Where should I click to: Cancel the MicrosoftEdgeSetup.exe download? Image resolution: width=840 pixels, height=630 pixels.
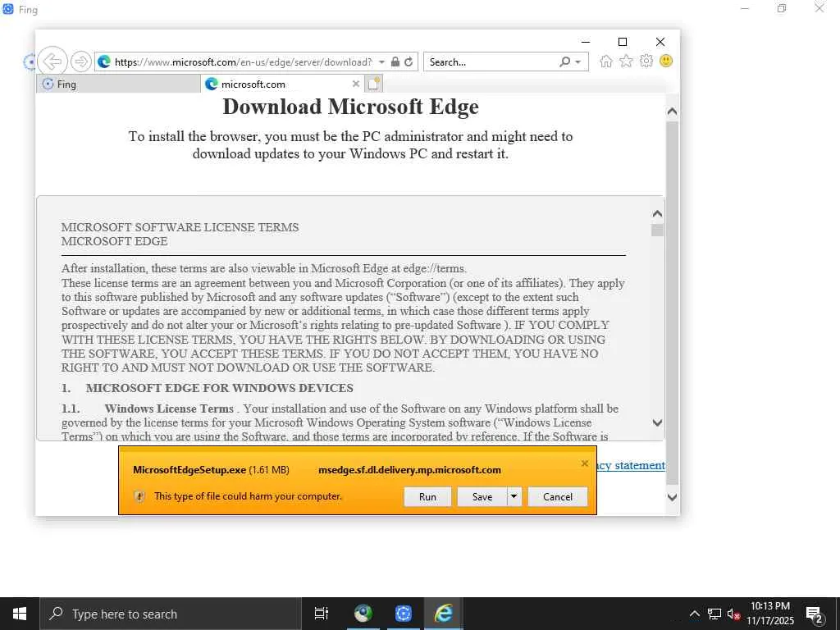coord(558,496)
